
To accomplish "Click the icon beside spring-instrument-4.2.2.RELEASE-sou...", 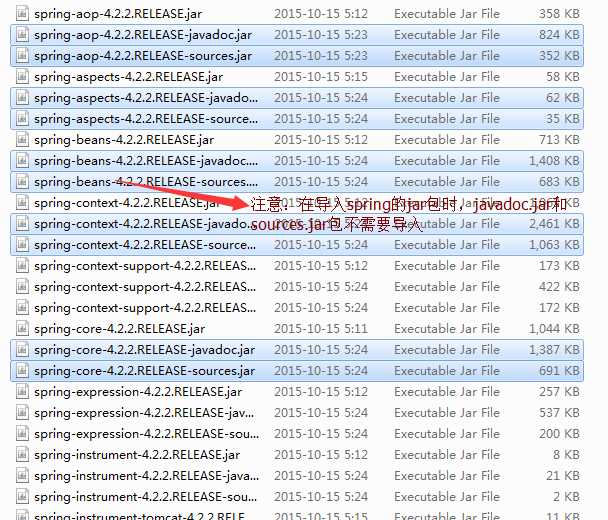I will tap(22, 496).
